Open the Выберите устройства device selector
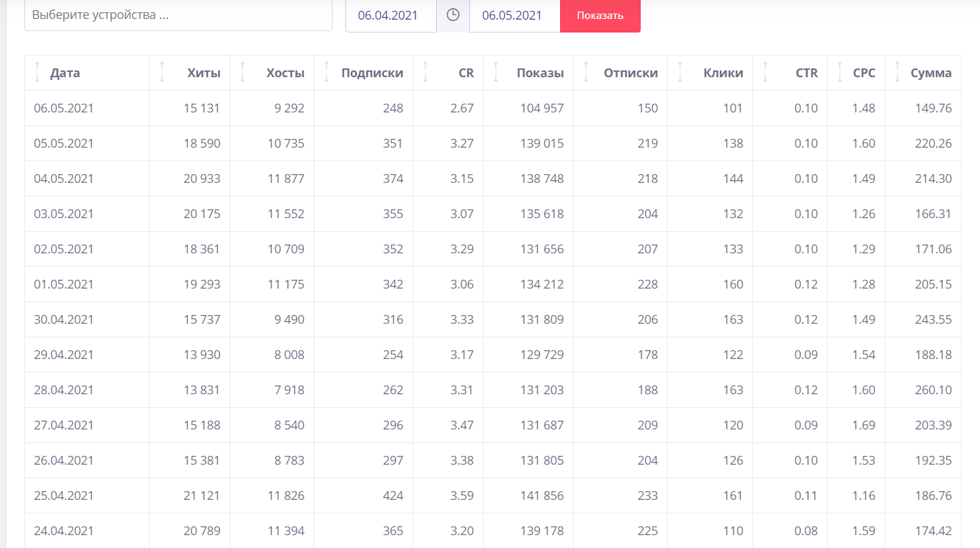Screen dimensions: 980x548 pyautogui.click(x=178, y=15)
